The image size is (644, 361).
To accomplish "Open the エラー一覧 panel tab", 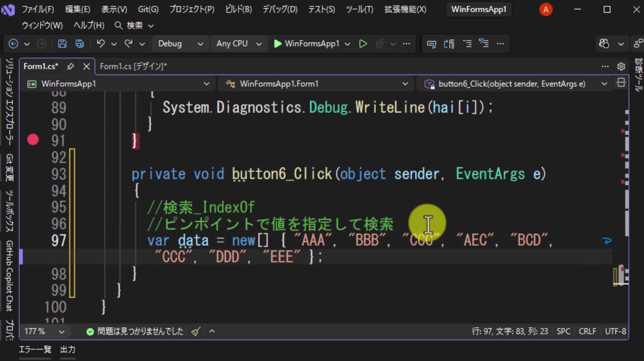I will pos(35,350).
